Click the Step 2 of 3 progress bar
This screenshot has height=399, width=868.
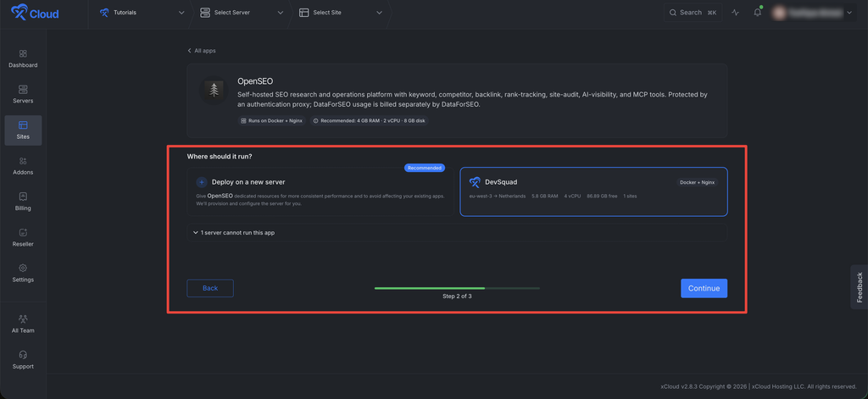tap(457, 288)
